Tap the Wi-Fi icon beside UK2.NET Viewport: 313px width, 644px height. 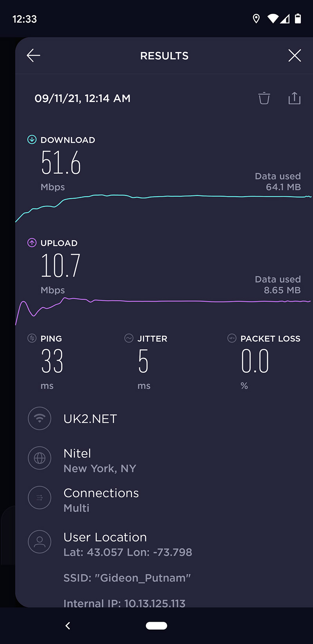coord(40,419)
